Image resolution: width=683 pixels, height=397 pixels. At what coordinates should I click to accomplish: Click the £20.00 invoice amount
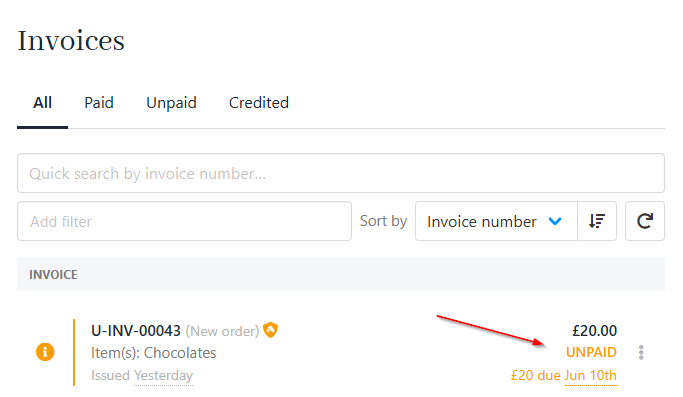click(x=595, y=331)
